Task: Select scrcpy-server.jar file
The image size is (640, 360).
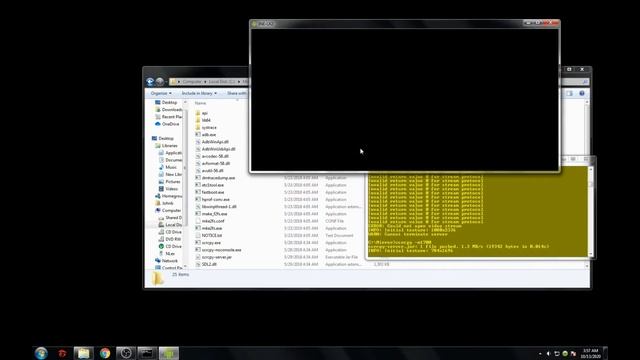Action: click(x=217, y=257)
